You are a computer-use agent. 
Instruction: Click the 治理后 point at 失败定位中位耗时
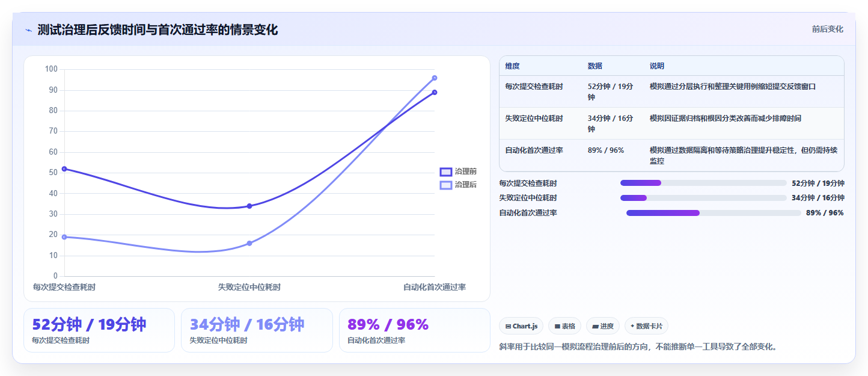[x=249, y=243]
